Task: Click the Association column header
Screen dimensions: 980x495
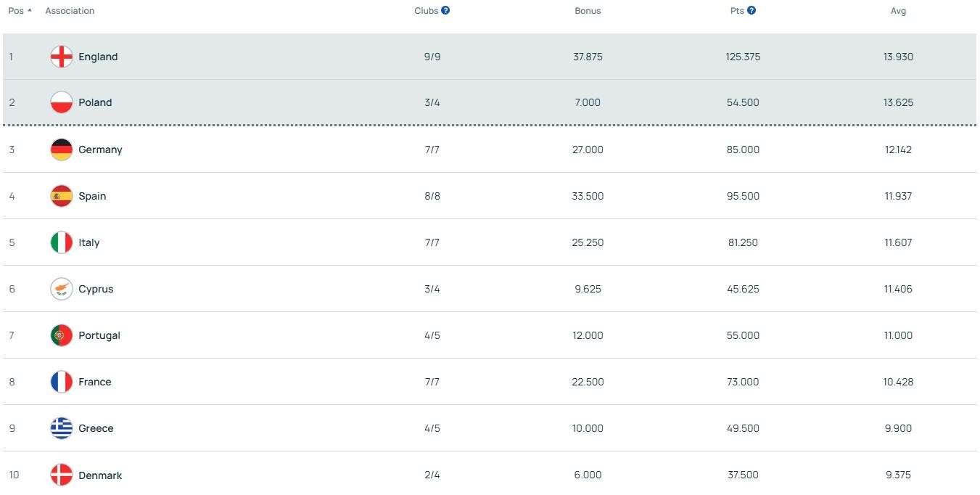Action: 70,11
